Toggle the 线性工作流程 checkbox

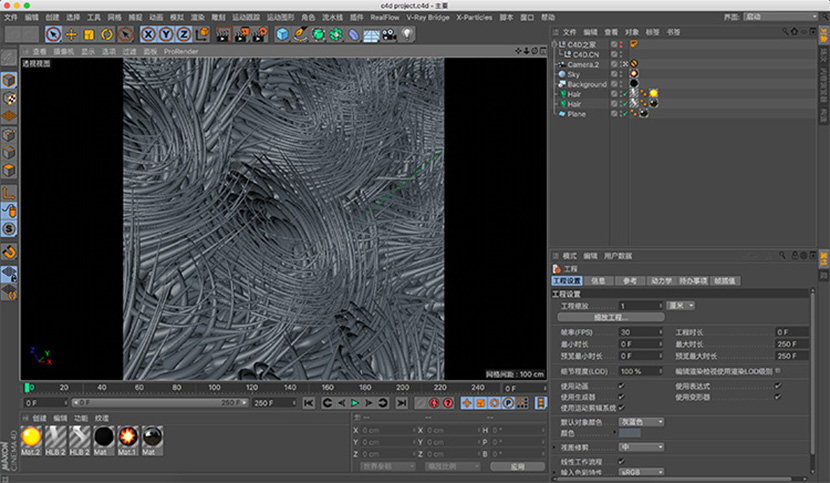click(x=622, y=460)
